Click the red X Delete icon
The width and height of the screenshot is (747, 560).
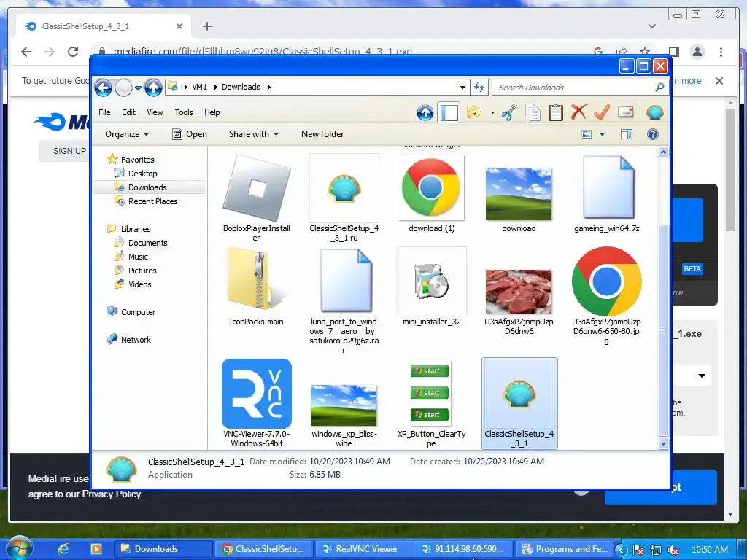[x=578, y=112]
